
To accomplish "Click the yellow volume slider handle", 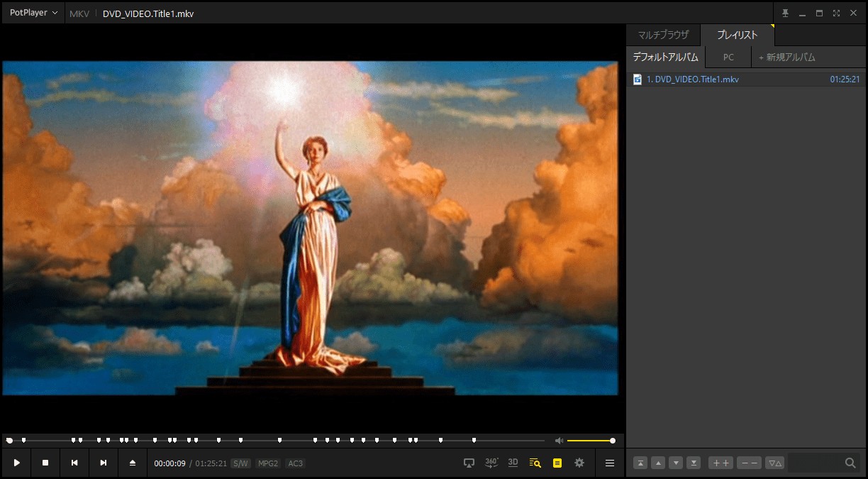I will (x=613, y=441).
